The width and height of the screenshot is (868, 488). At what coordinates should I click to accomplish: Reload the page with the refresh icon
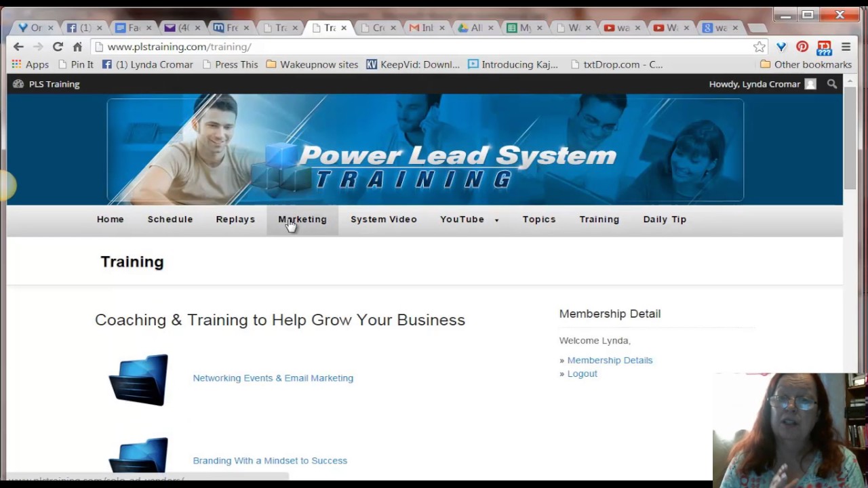(58, 47)
